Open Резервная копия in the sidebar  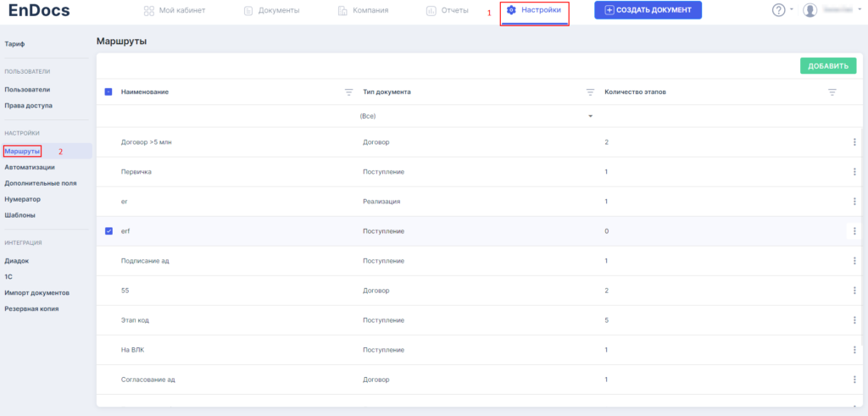tap(31, 308)
